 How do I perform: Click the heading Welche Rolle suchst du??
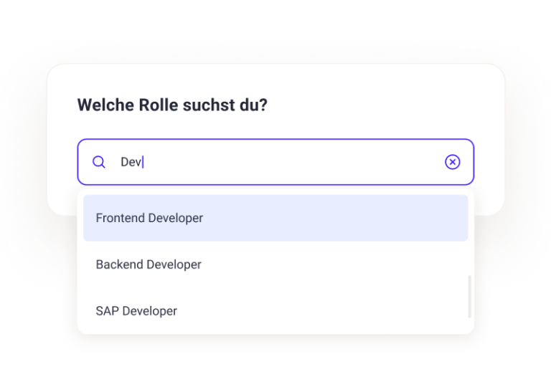point(172,105)
